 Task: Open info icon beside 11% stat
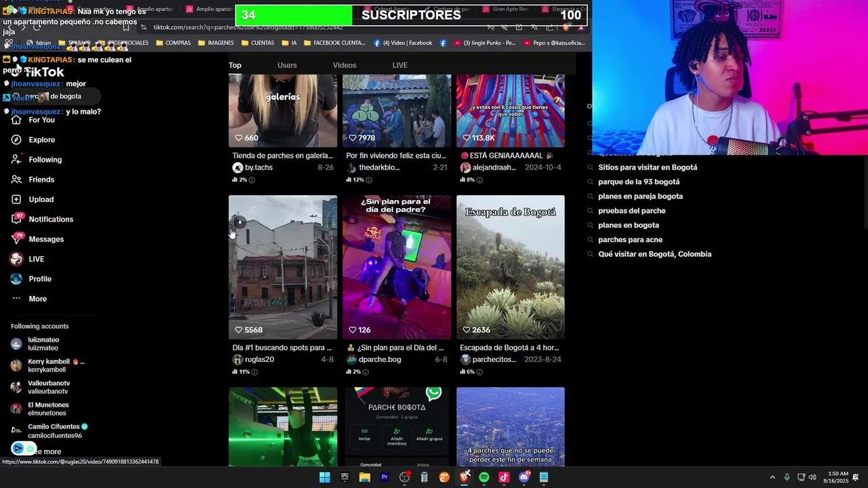(x=254, y=372)
